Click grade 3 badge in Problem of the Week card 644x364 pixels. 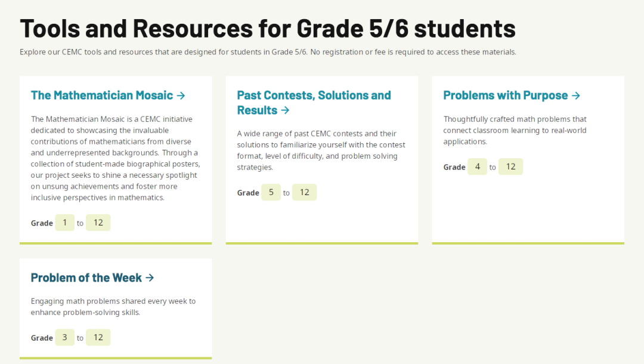point(65,337)
